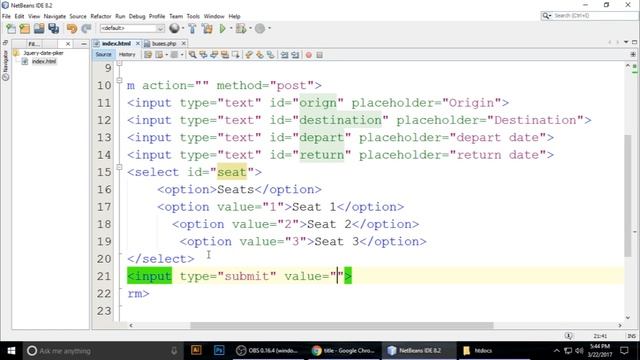Click the Previous Bookmark icon
This screenshot has width=640, height=360.
point(249,55)
